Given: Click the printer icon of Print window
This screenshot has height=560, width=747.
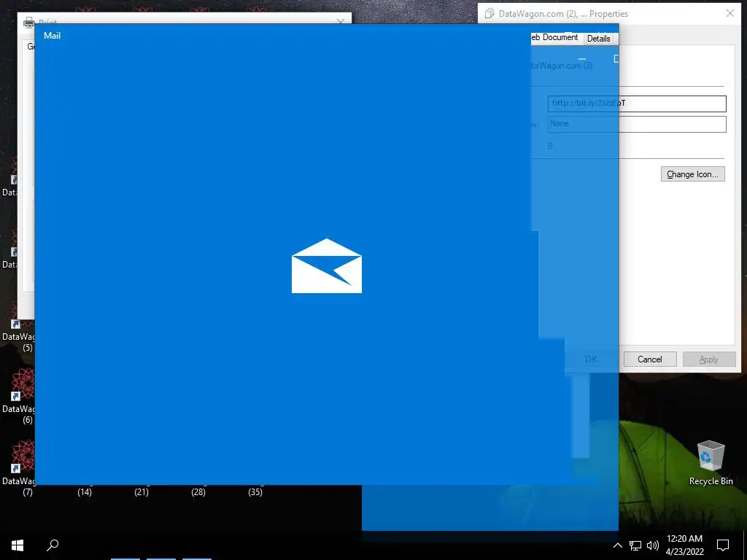Looking at the screenshot, I should click(x=29, y=23).
